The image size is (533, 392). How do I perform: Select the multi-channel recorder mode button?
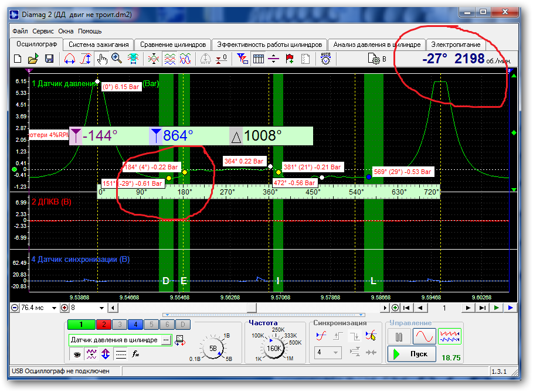[x=449, y=336]
